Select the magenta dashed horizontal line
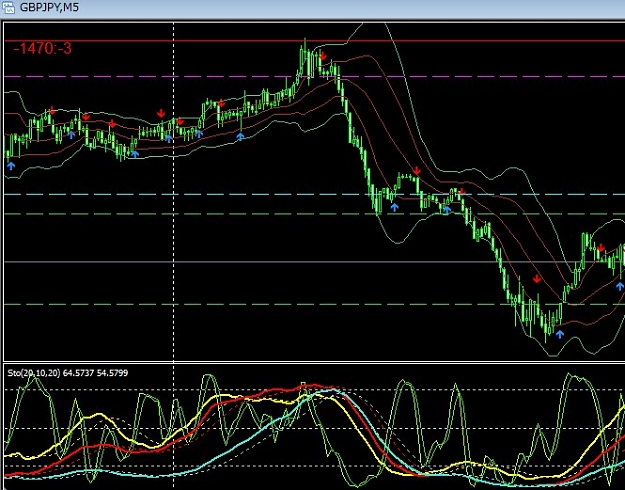The width and height of the screenshot is (625, 490). coord(315,76)
